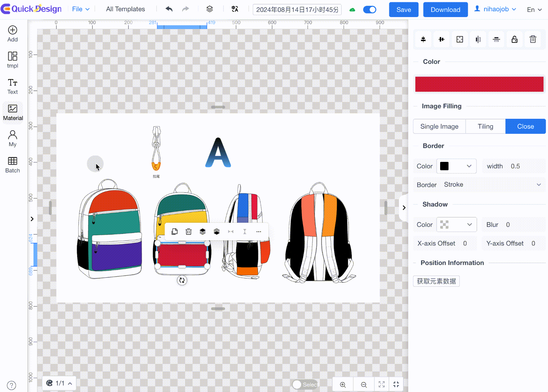Viewport: 548px width, 392px height.
Task: Open the Material panel
Action: [13, 113]
